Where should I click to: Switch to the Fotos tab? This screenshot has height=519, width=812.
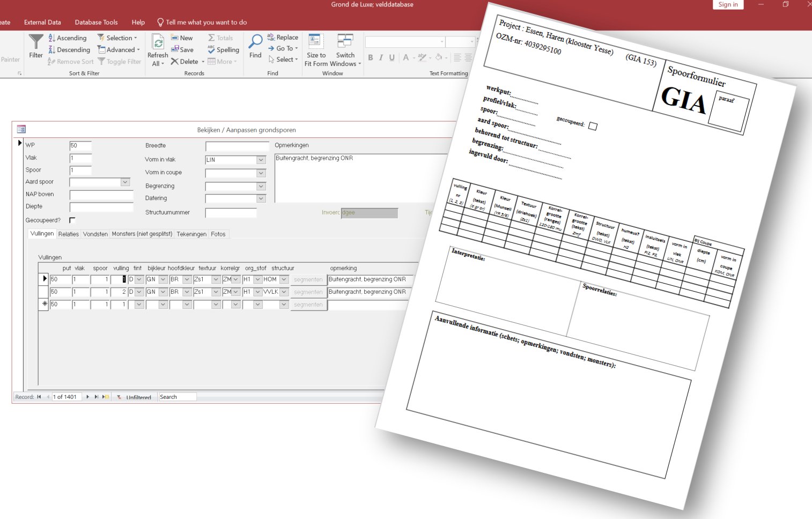point(218,234)
